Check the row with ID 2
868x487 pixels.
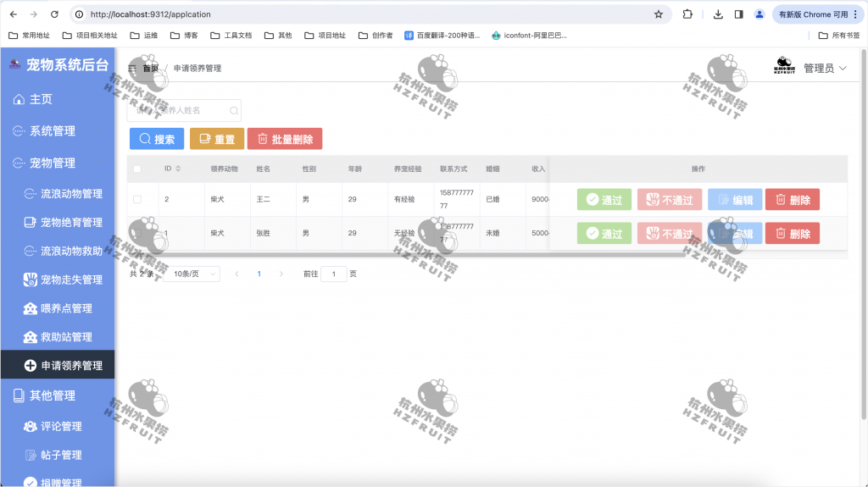coord(137,199)
